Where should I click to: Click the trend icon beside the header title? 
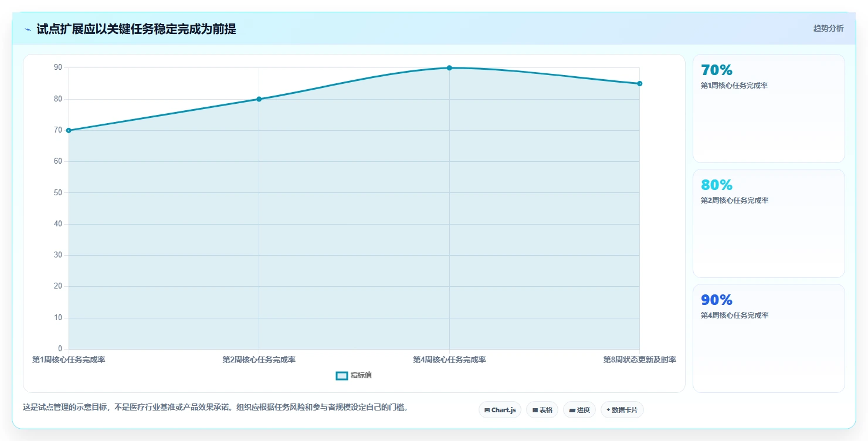[x=28, y=29]
